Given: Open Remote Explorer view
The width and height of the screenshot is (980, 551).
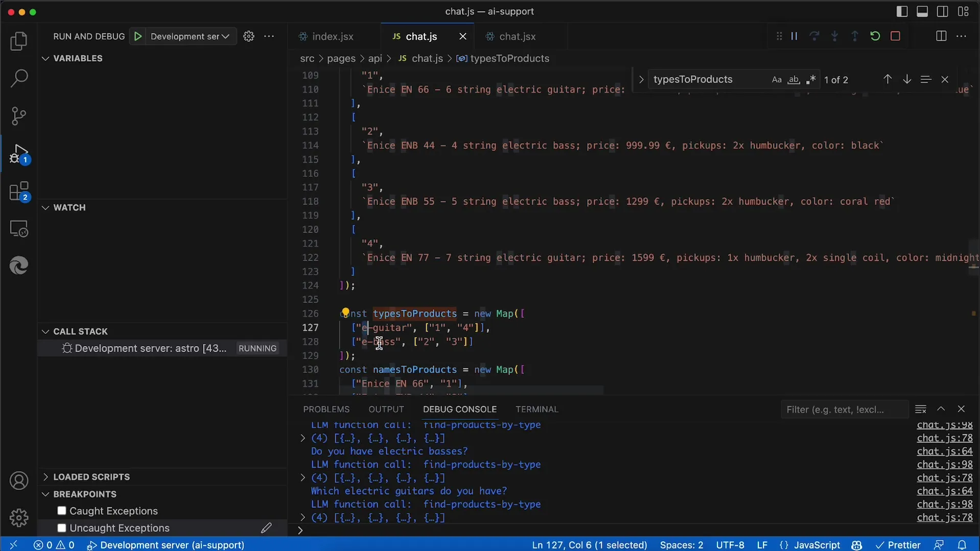Looking at the screenshot, I should click(x=19, y=228).
